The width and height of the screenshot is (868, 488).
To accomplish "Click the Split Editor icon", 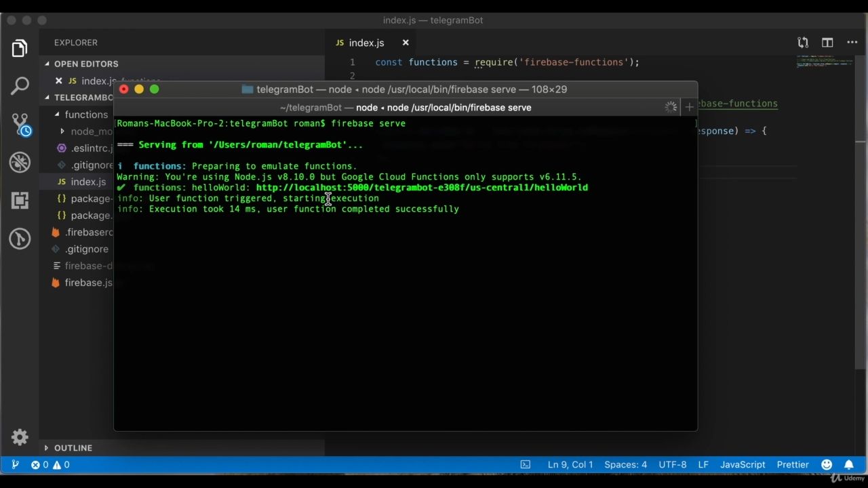I will tap(827, 43).
